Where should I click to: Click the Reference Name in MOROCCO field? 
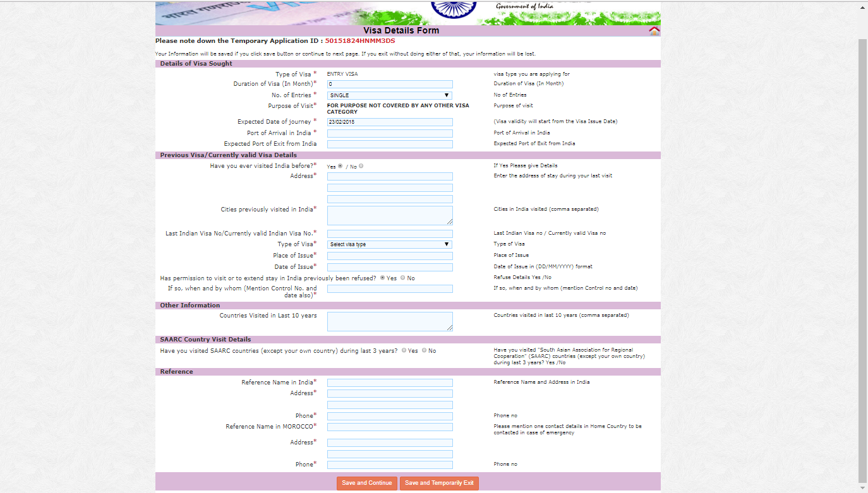click(x=389, y=427)
